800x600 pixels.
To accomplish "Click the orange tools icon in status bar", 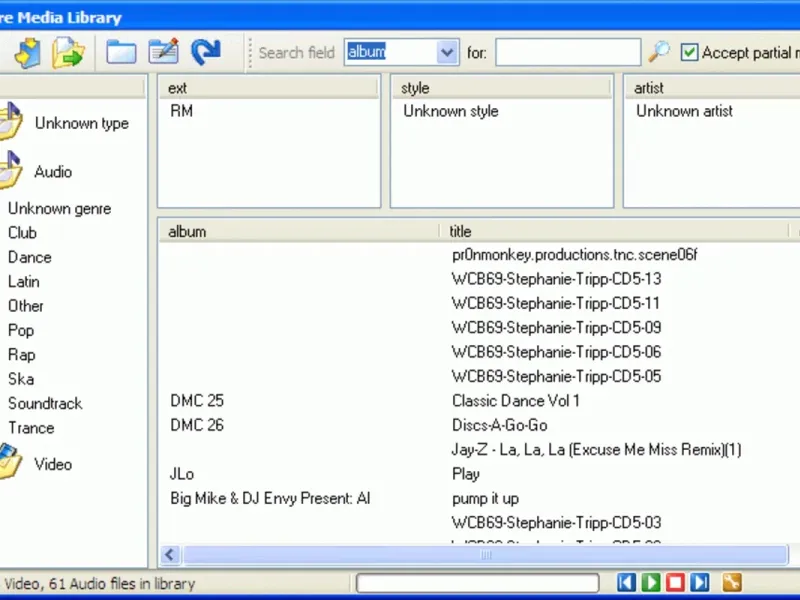I will [732, 582].
